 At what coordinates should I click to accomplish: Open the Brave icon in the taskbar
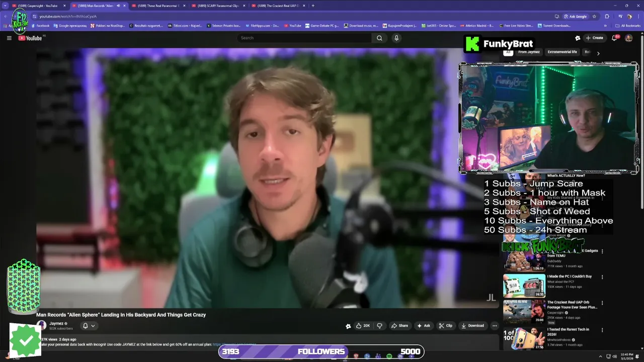click(x=356, y=356)
